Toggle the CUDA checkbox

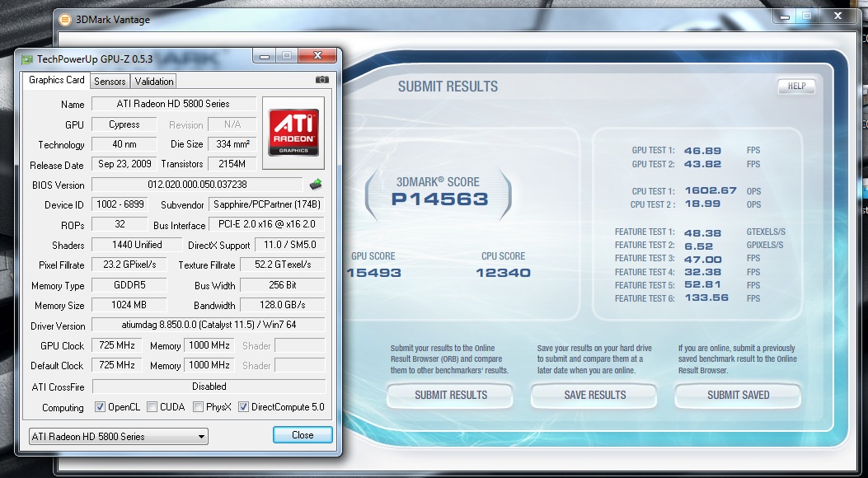point(152,406)
